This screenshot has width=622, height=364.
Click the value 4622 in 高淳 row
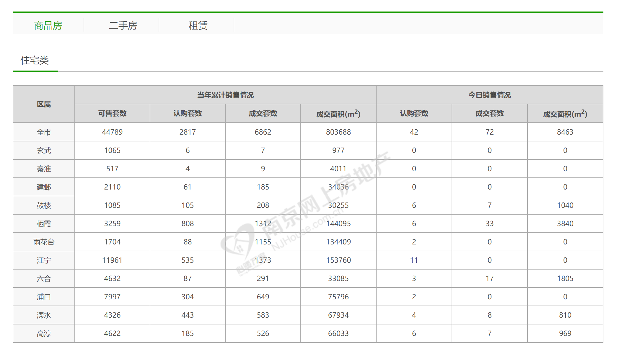pos(112,333)
